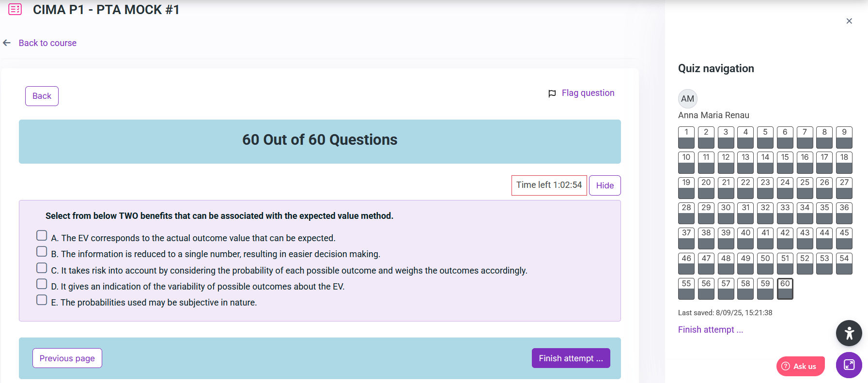This screenshot has height=383, width=868.
Task: Click the purple expand icon button
Action: click(x=849, y=365)
